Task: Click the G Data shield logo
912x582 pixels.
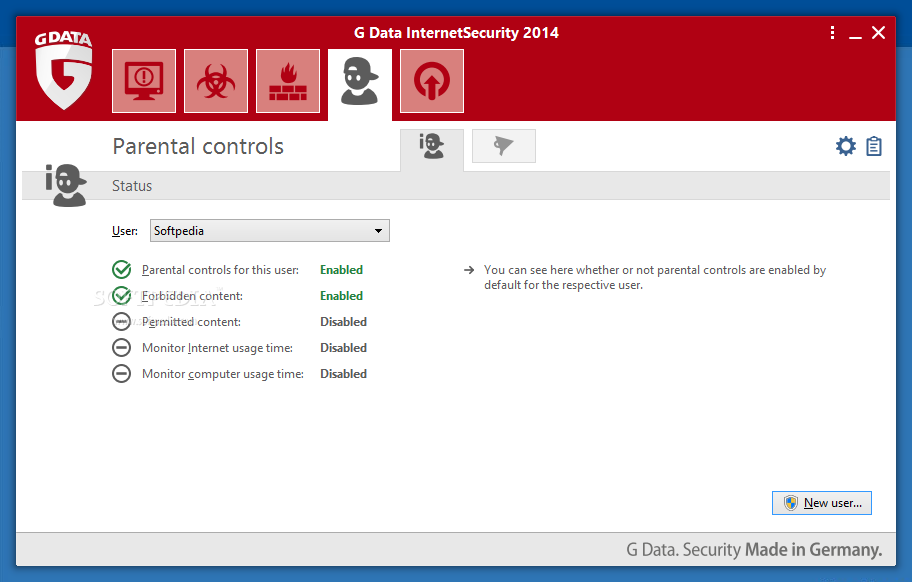Action: tap(63, 70)
